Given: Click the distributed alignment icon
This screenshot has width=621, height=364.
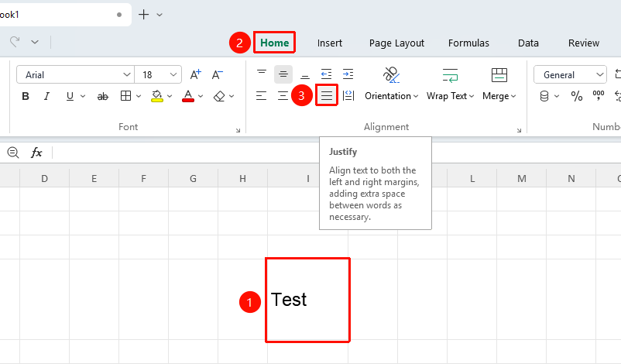Looking at the screenshot, I should 348,95.
